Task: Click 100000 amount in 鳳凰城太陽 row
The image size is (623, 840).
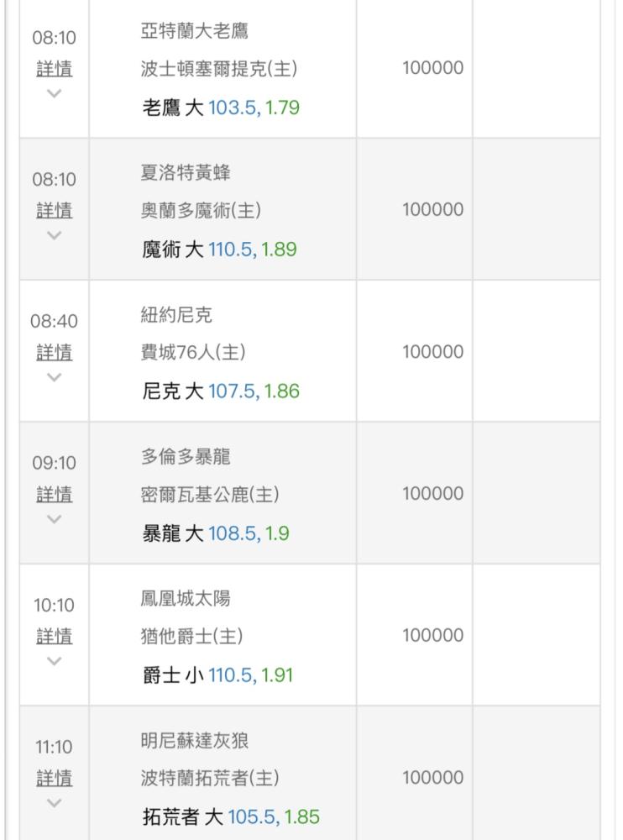Action: coord(433,635)
